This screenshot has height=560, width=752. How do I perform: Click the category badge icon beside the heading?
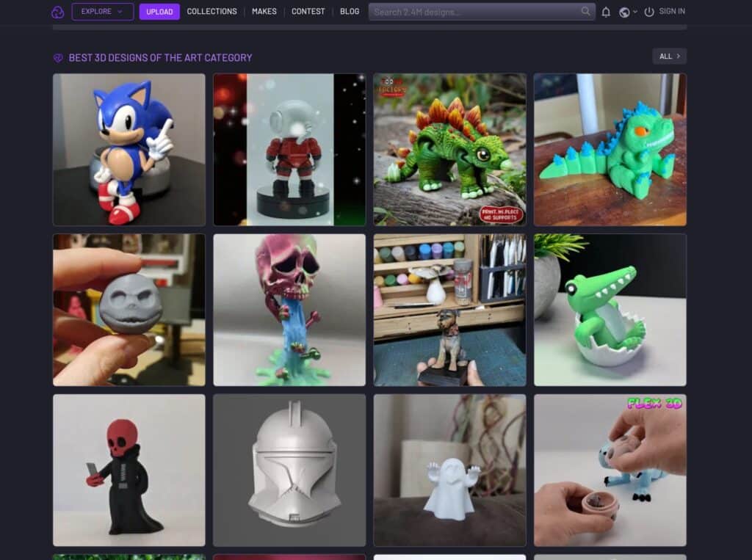[x=58, y=56]
